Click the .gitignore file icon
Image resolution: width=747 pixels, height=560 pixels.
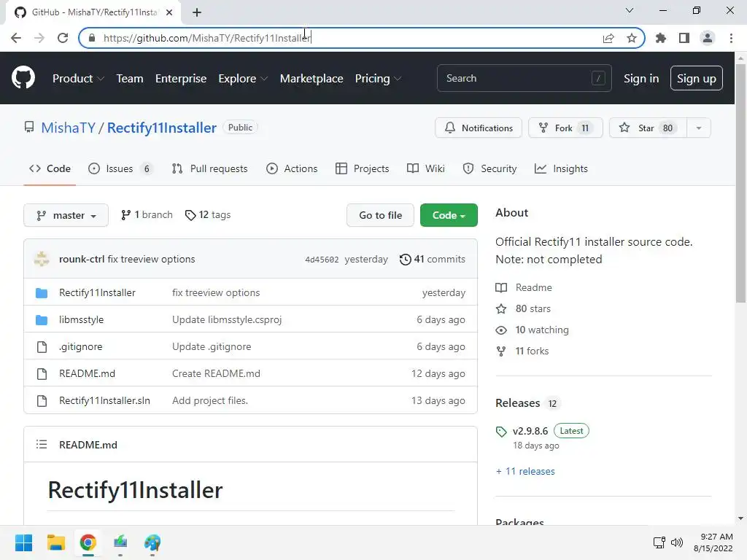pos(42,346)
